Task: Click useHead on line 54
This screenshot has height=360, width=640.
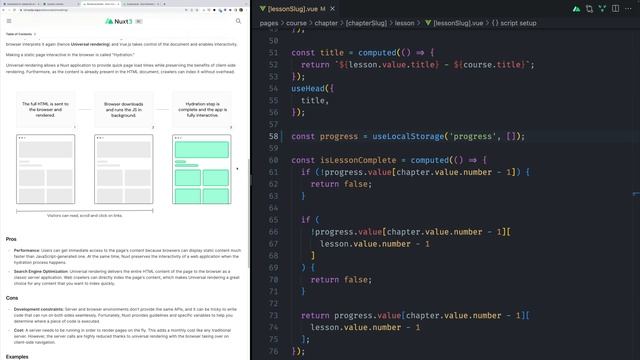Action: [308, 89]
